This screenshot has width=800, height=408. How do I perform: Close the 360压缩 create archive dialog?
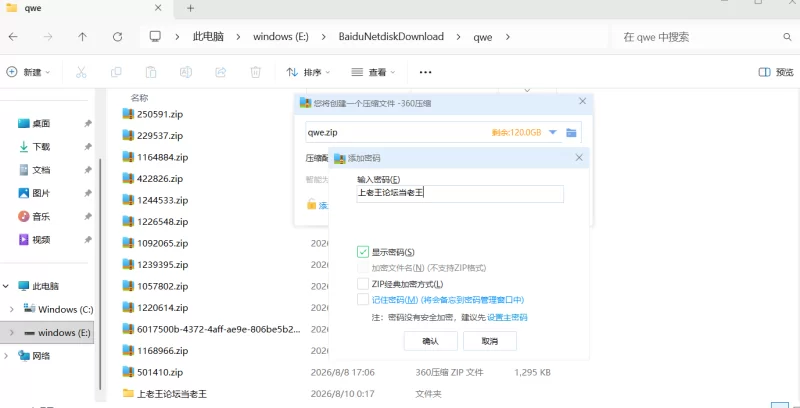coord(582,101)
